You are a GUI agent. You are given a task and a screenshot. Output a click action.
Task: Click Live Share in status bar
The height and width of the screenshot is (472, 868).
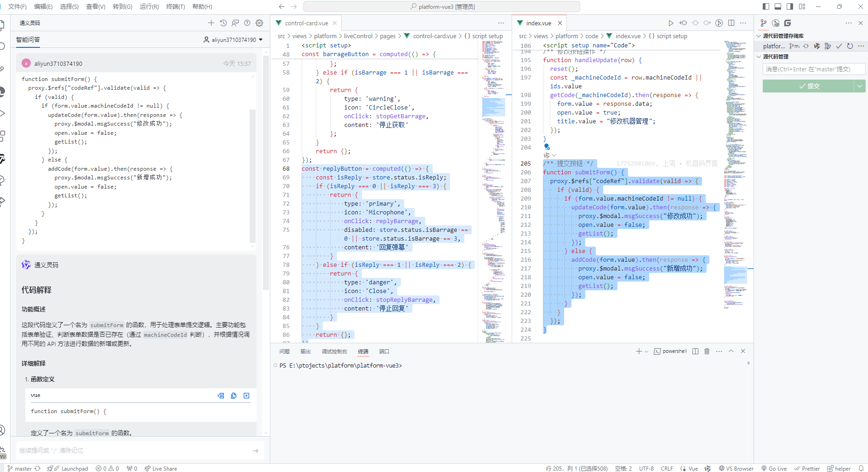161,468
